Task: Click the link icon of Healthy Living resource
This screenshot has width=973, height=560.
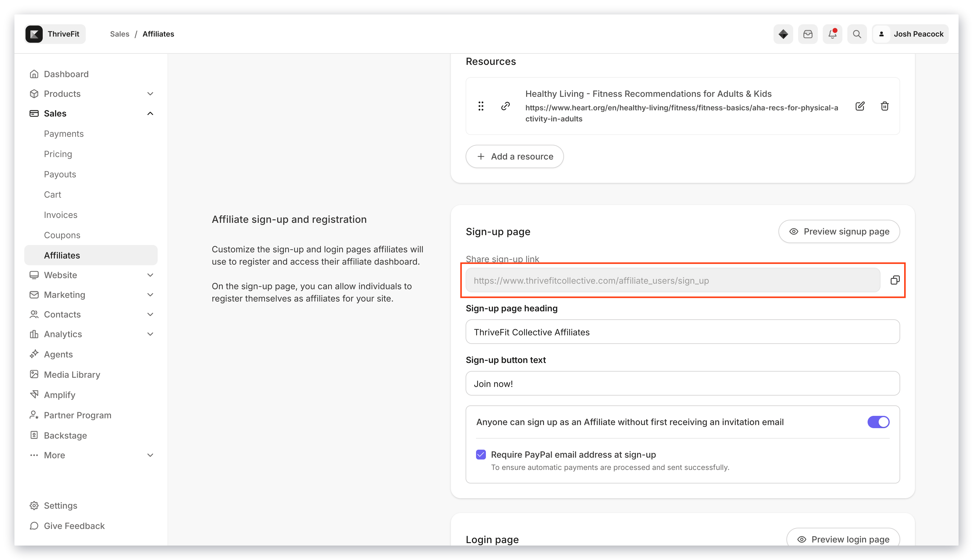Action: point(505,106)
